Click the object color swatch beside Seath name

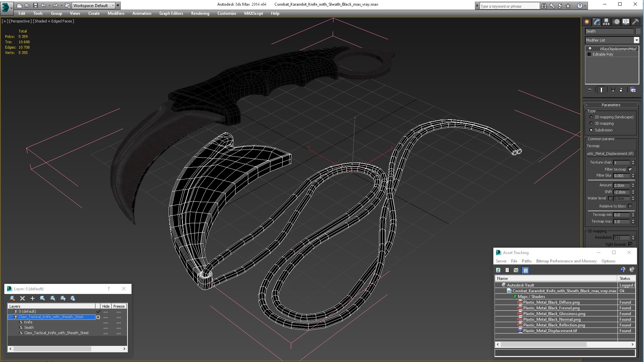click(638, 31)
